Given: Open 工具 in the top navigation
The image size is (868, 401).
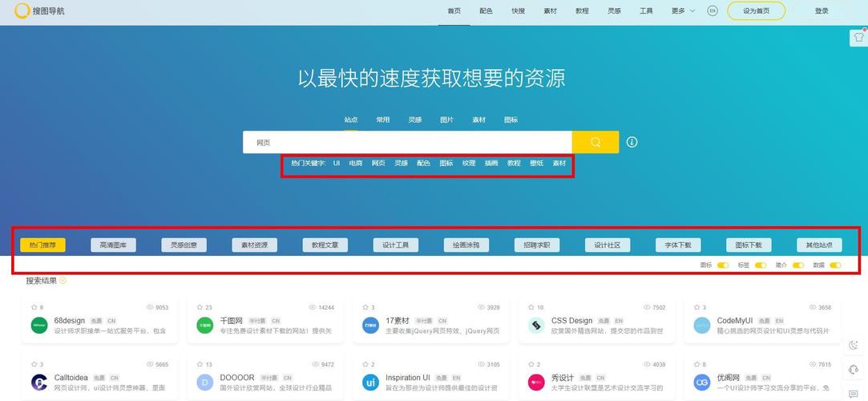Looking at the screenshot, I should coord(646,11).
